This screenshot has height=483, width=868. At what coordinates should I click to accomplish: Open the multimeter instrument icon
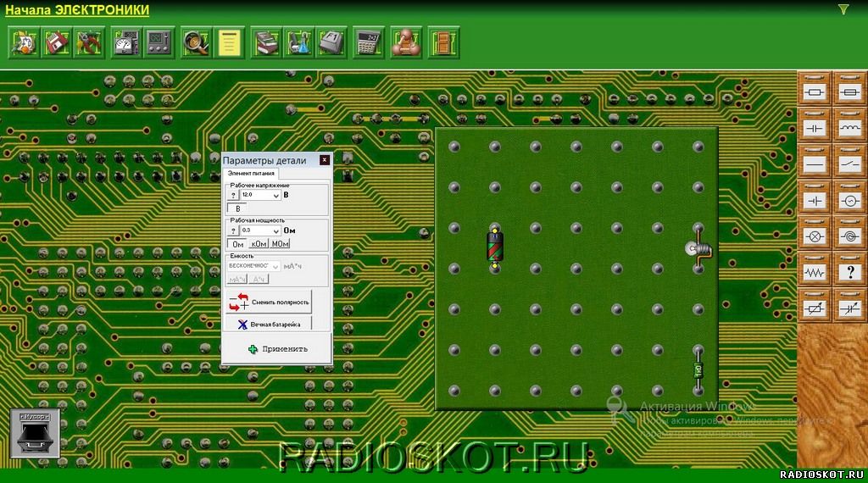pos(127,42)
